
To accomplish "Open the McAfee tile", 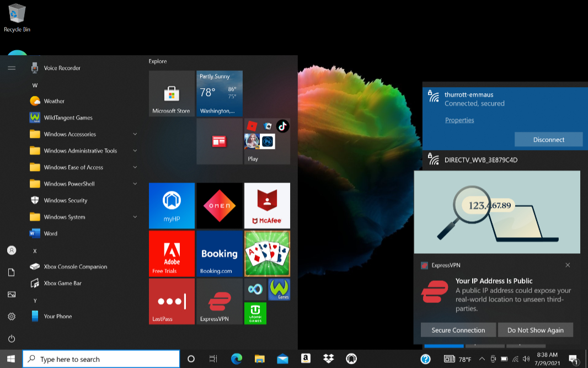I will click(x=267, y=205).
